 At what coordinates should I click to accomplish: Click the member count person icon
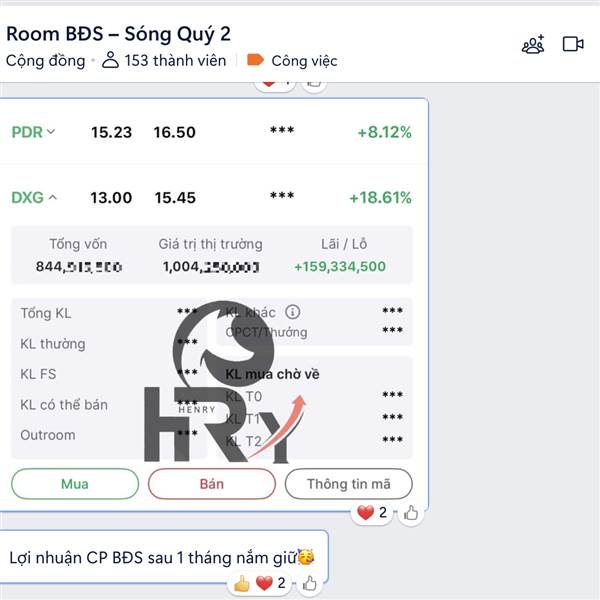click(x=110, y=60)
